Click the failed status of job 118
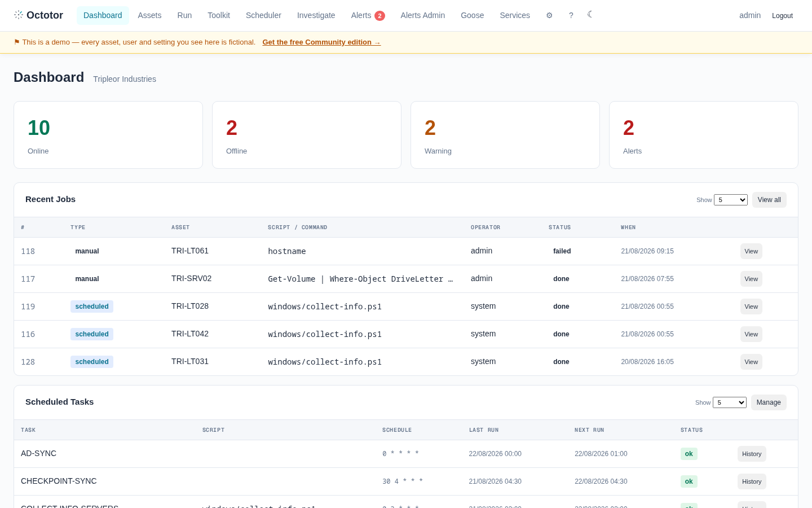 [x=562, y=251]
